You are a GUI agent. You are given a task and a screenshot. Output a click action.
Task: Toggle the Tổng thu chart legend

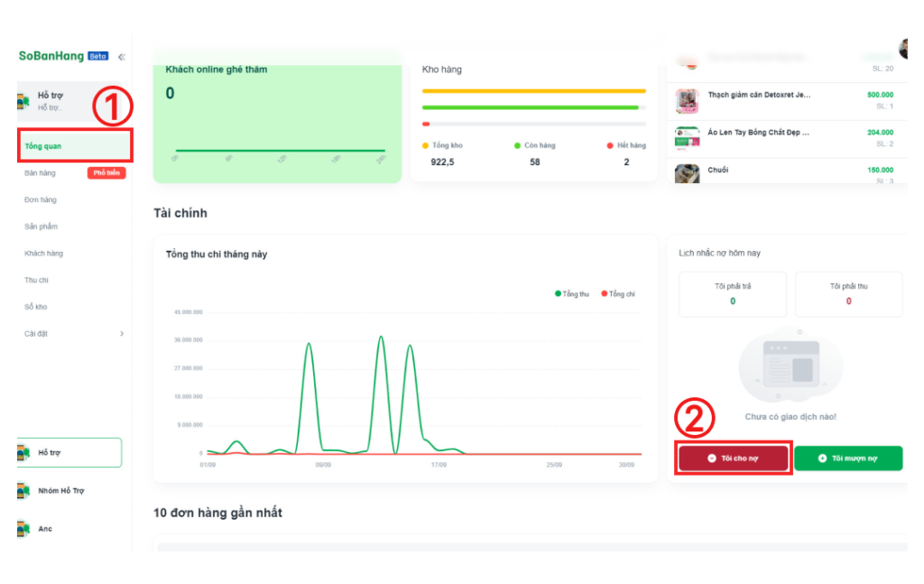click(x=572, y=294)
